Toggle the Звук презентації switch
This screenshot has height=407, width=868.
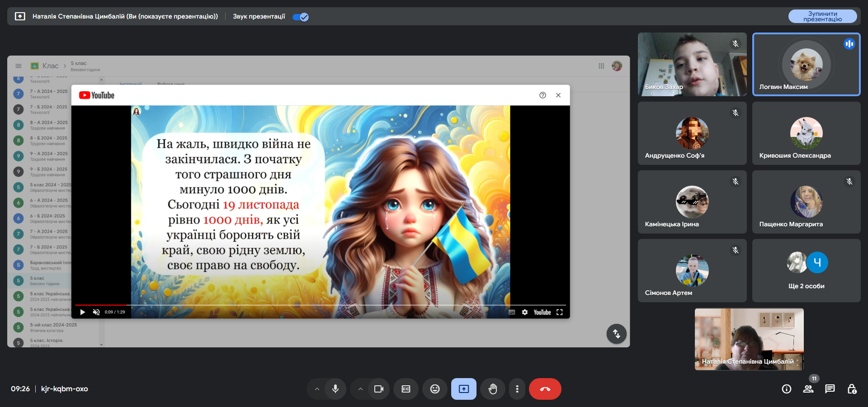tap(301, 17)
